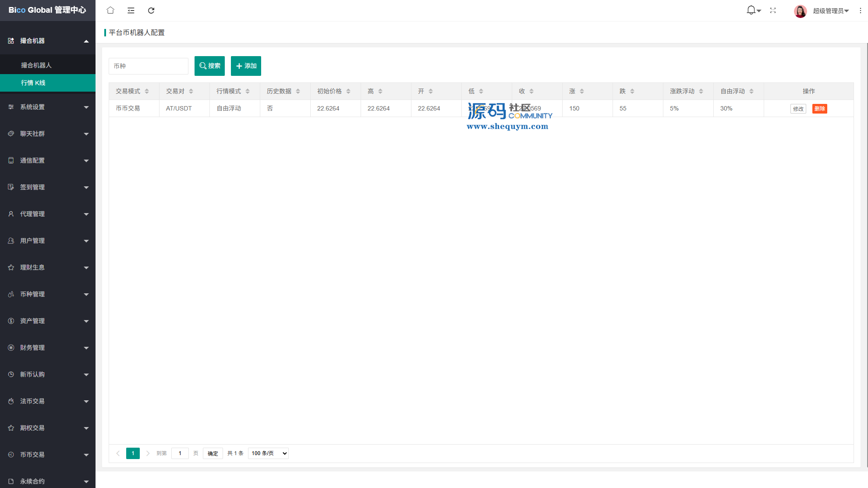Toggle the sidebar collapse icon

coord(131,11)
